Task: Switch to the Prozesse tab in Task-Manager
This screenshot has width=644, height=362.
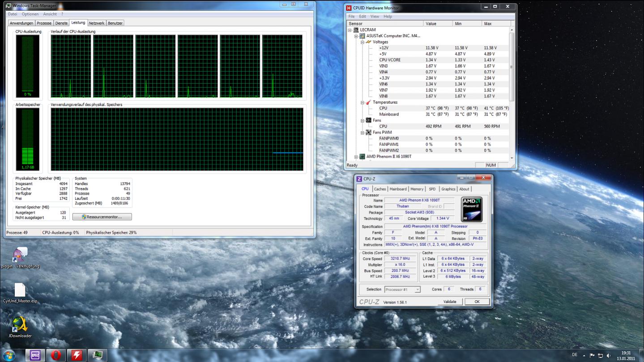Action: (x=44, y=23)
